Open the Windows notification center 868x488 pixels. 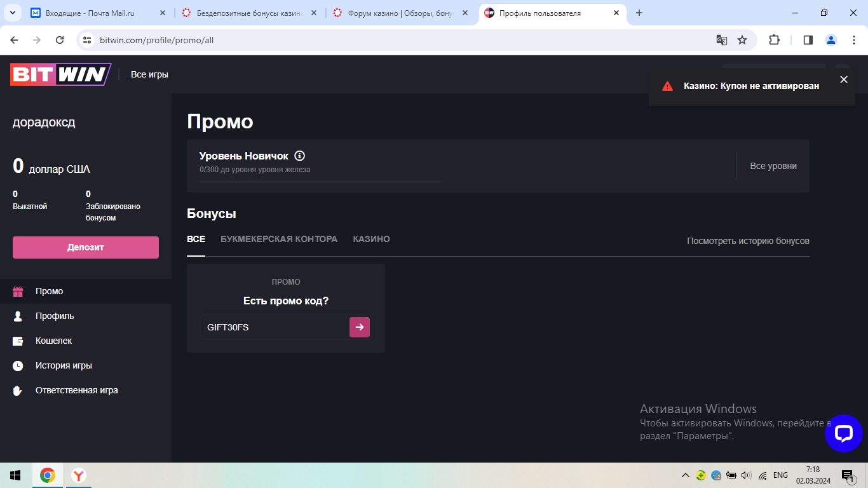[848, 475]
